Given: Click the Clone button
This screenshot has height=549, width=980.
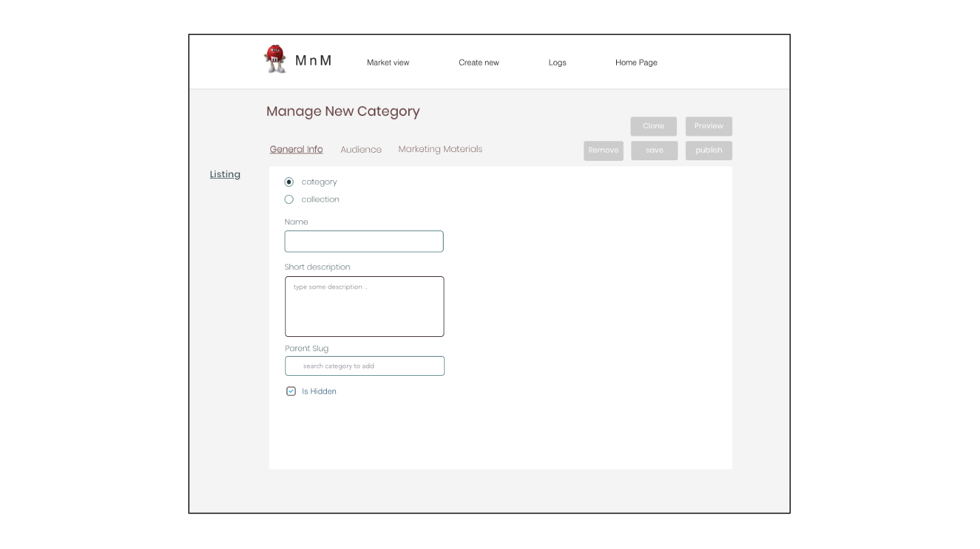Looking at the screenshot, I should [x=654, y=126].
